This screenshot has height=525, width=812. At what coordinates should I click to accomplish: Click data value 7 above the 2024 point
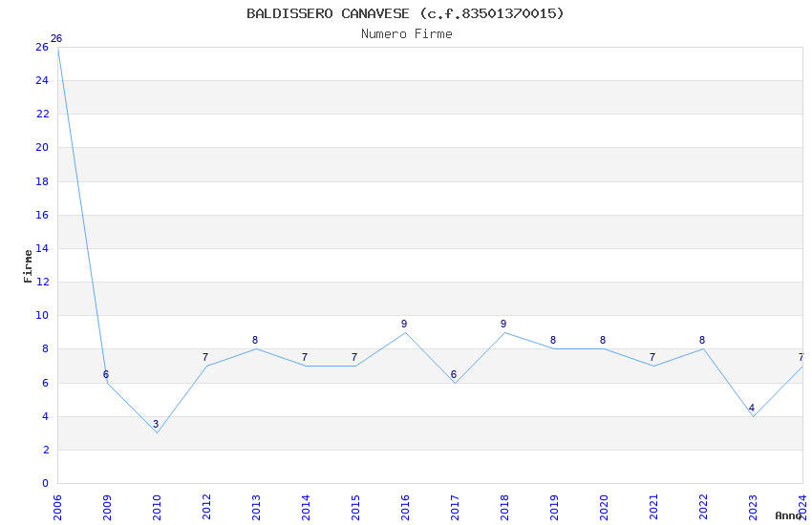click(801, 357)
